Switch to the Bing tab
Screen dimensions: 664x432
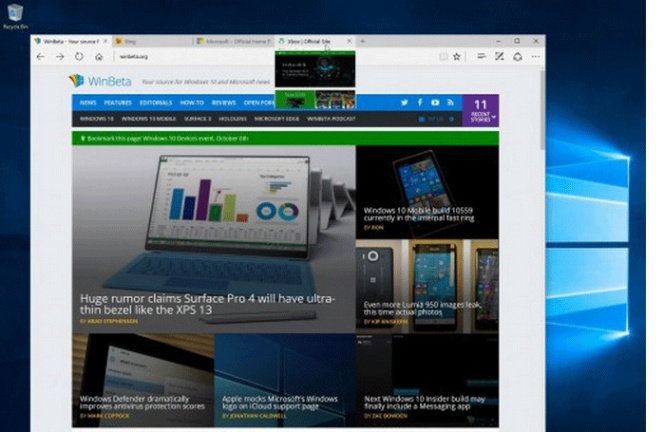(152, 41)
